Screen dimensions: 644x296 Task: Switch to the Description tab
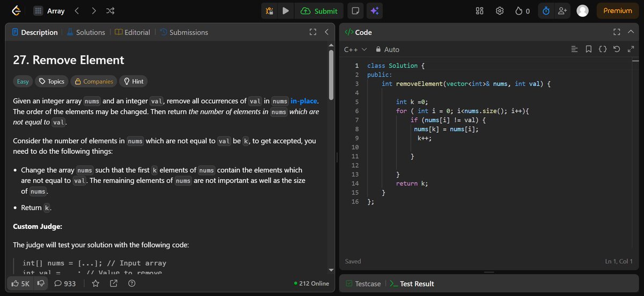[34, 32]
